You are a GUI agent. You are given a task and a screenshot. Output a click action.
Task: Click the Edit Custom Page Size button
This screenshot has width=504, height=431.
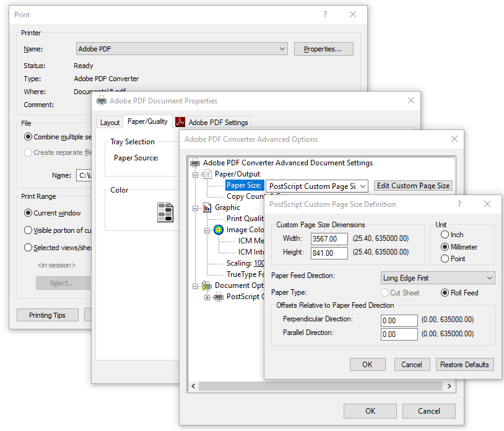(413, 186)
